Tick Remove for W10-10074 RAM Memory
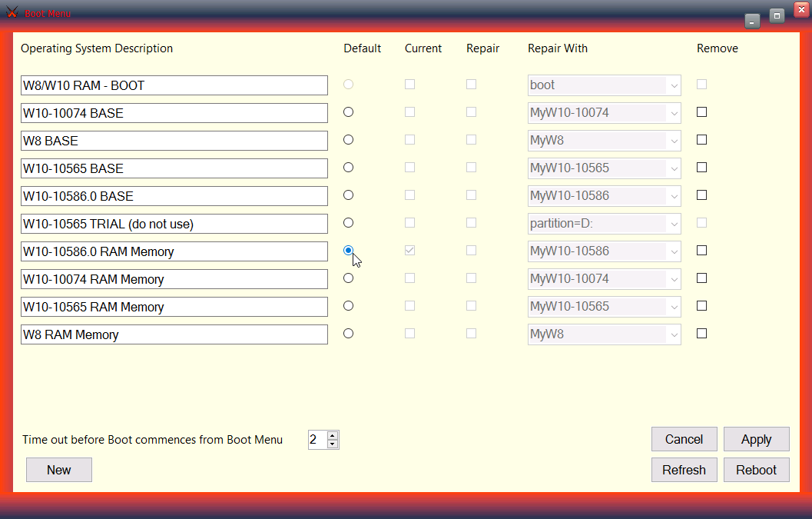The width and height of the screenshot is (812, 519). pyautogui.click(x=701, y=278)
